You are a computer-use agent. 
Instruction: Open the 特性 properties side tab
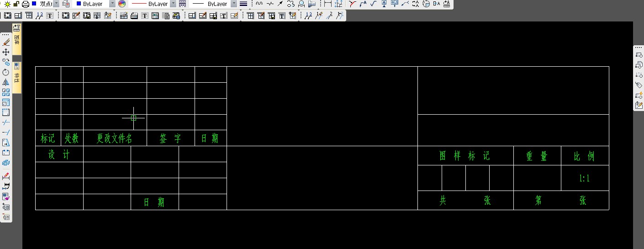coord(16,78)
